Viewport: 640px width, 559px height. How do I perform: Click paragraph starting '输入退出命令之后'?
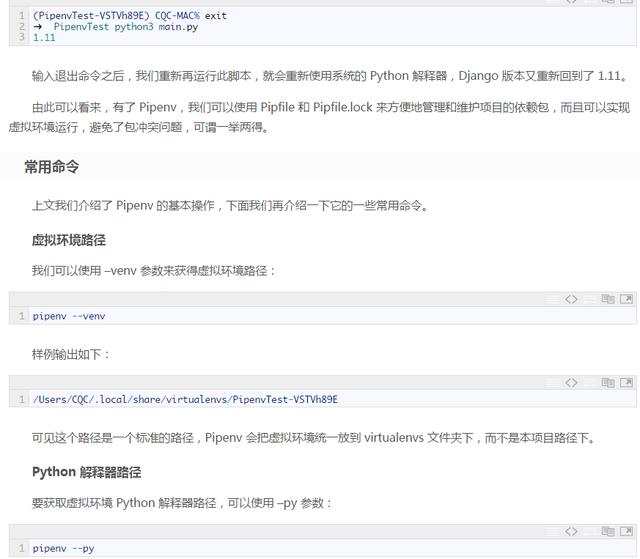pos(330,76)
